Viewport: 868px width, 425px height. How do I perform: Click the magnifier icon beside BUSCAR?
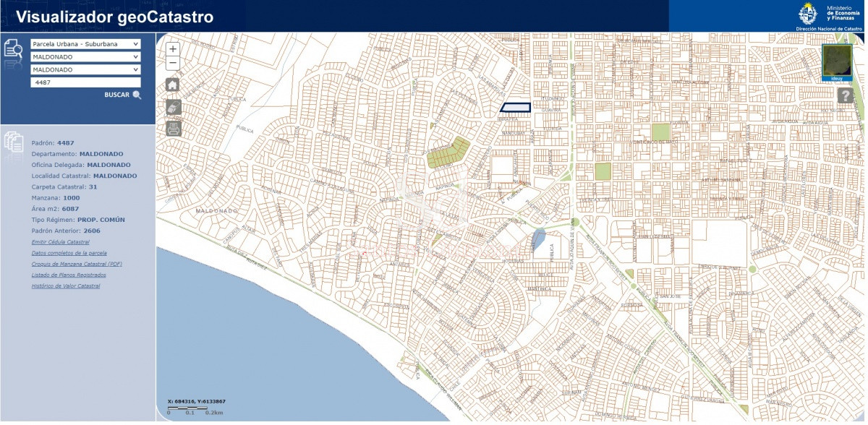coord(137,95)
